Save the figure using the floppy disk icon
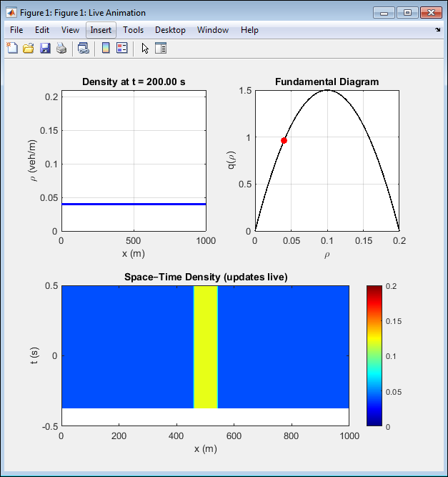Image resolution: width=448 pixels, height=477 pixels. [45, 48]
